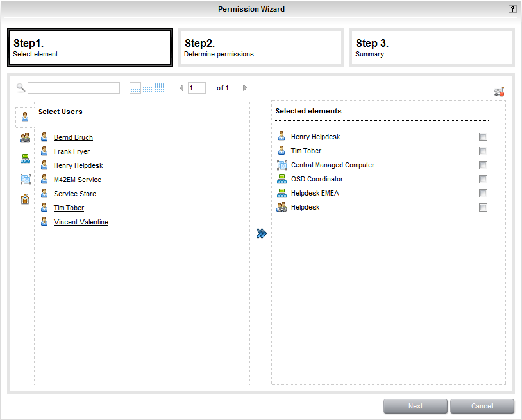Open the M42EM Service link
Image resolution: width=522 pixels, height=420 pixels.
(78, 180)
